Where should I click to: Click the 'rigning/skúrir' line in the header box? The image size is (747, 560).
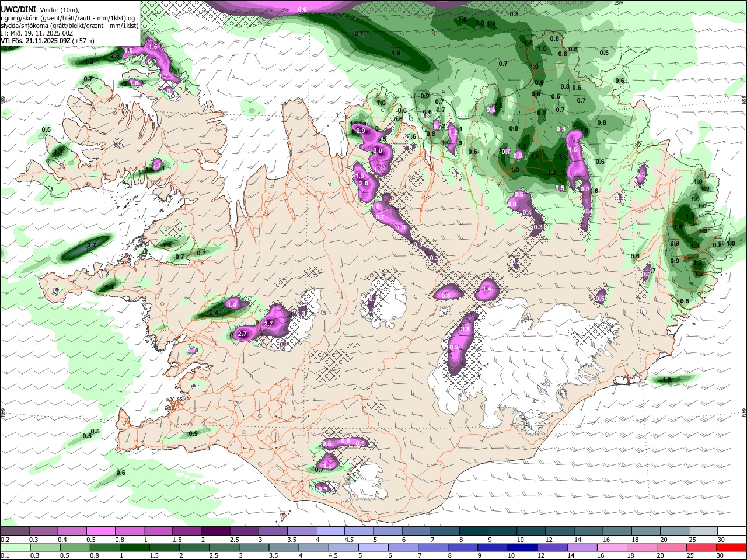coord(68,18)
